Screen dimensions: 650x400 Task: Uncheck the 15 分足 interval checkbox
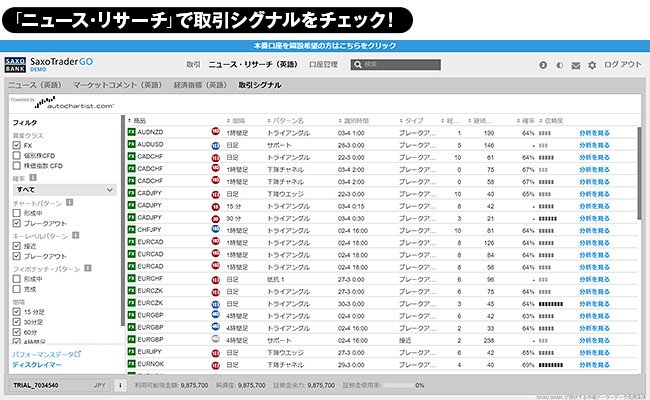[17, 312]
